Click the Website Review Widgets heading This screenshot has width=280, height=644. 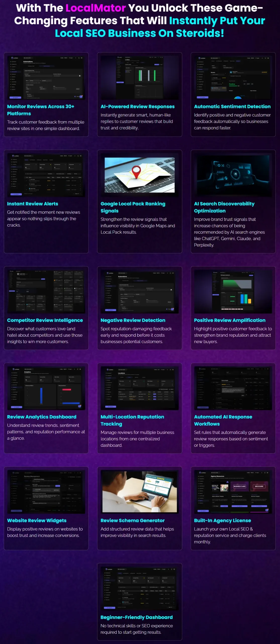(37, 520)
